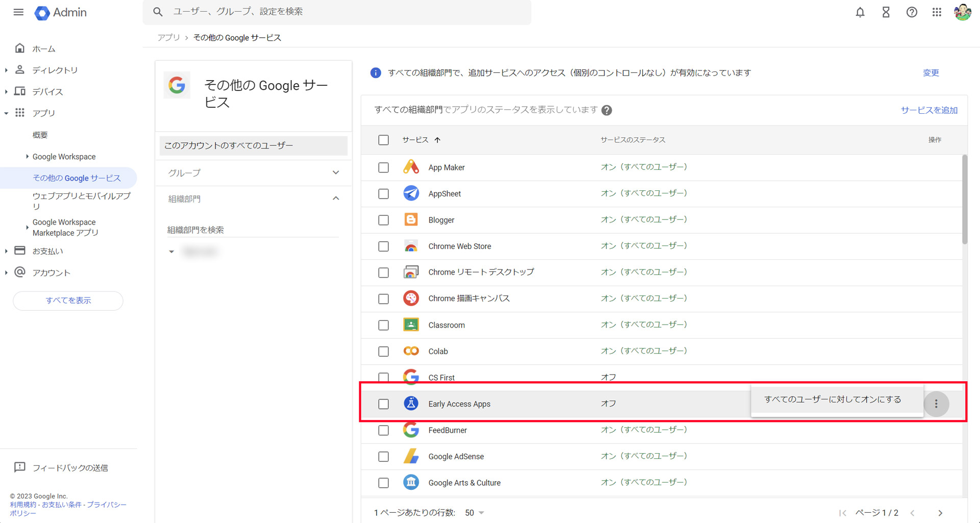The width and height of the screenshot is (980, 523).
Task: Toggle the select-all services checkbox
Action: pyautogui.click(x=383, y=140)
